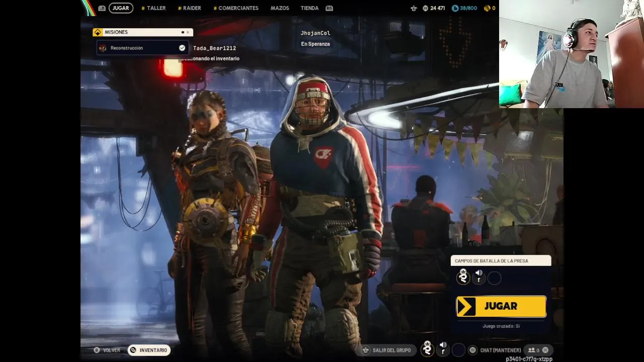Image resolution: width=644 pixels, height=362 pixels.
Task: Open the MISIONES panel header
Action: click(x=142, y=32)
